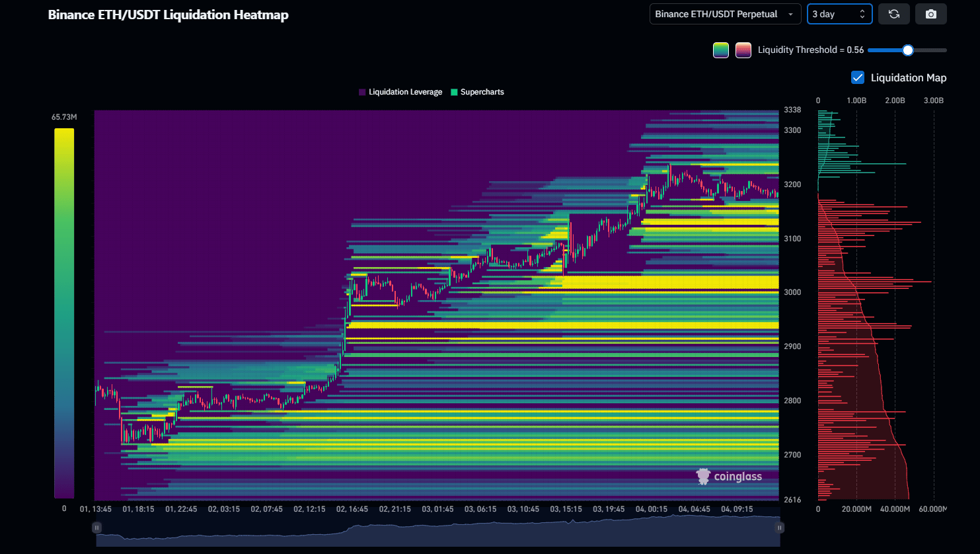
Task: Click the Binance ETH/USDT Liquidation Heatmap title
Action: click(167, 14)
